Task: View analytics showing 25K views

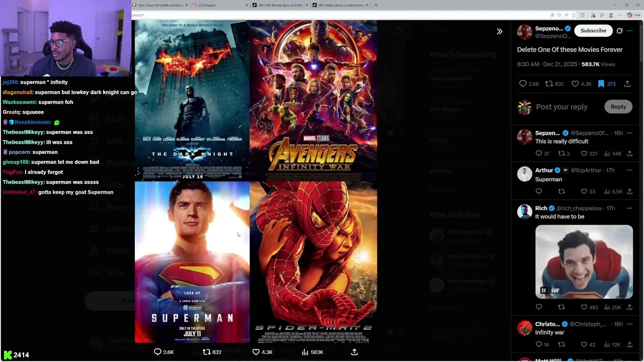Action: click(x=612, y=307)
